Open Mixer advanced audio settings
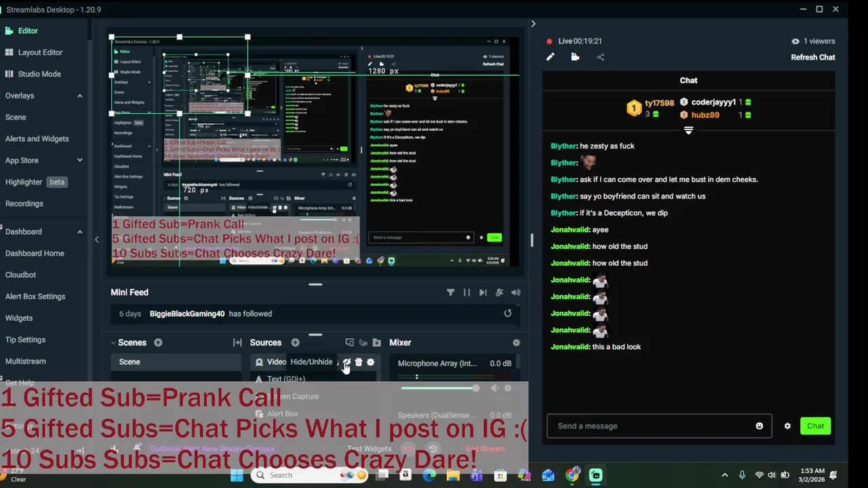This screenshot has width=868, height=488. [x=516, y=343]
